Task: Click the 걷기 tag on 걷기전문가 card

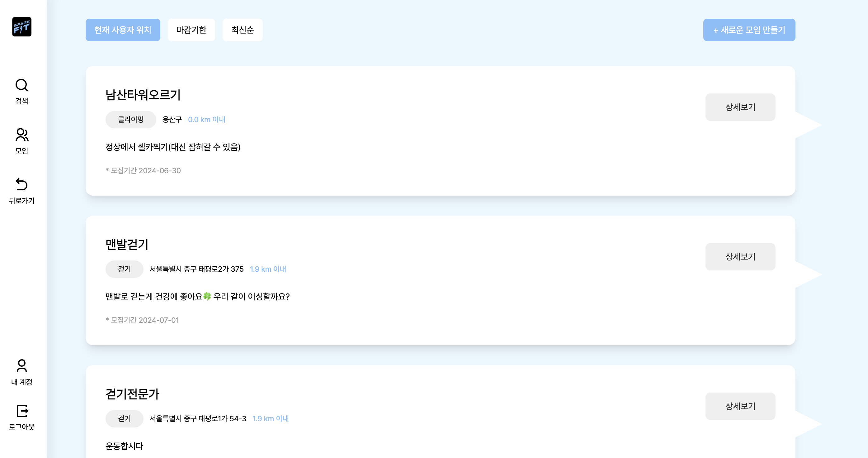Action: 124,418
